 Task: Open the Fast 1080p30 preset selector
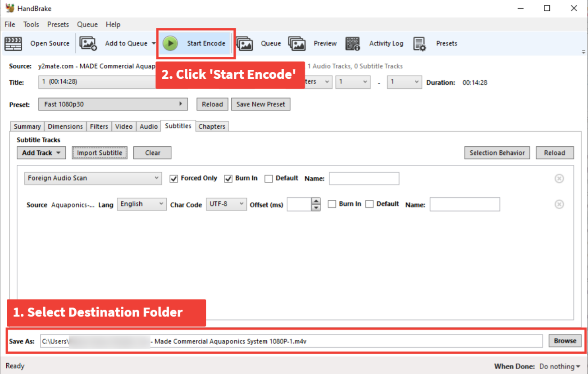(113, 104)
